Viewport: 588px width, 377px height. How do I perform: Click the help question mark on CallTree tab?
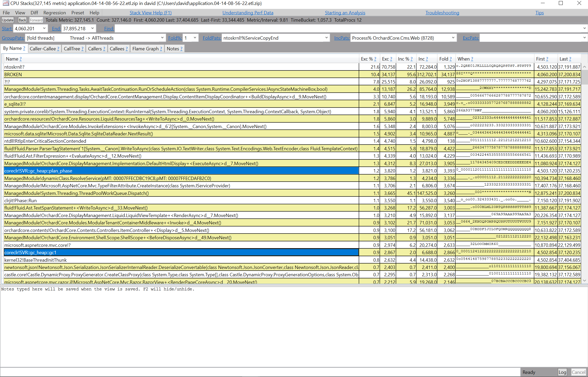pyautogui.click(x=82, y=49)
